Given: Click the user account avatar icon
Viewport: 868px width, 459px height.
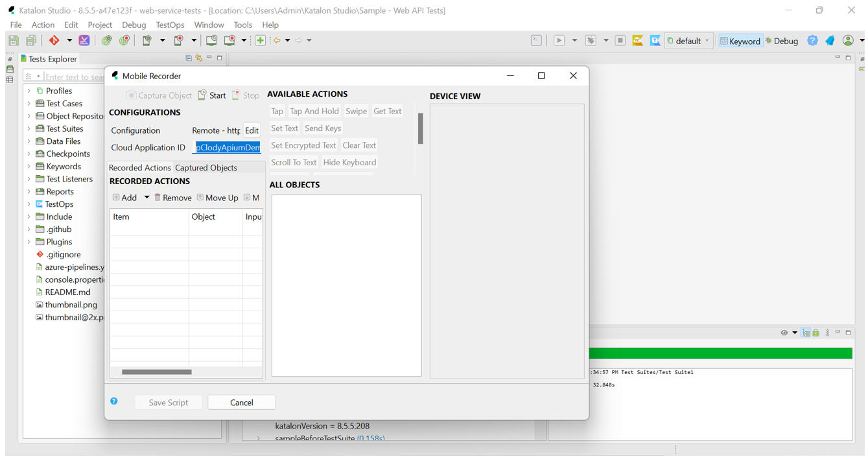Looking at the screenshot, I should click(x=848, y=40).
